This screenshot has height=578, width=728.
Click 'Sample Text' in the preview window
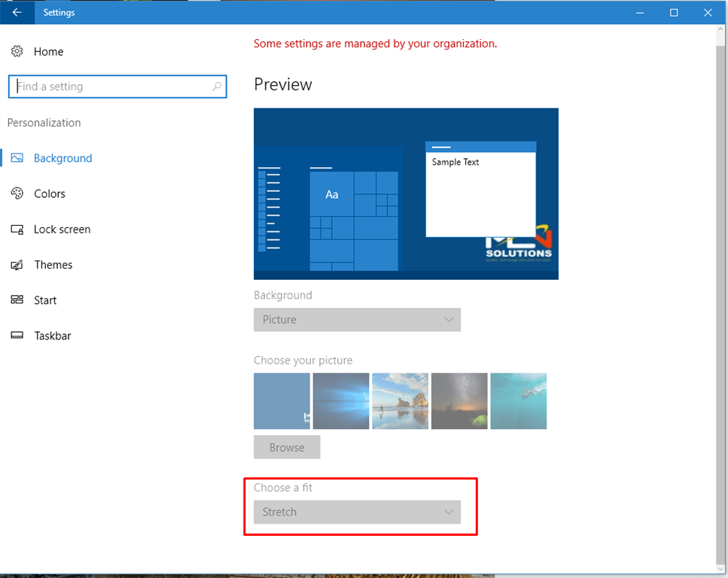pos(455,162)
